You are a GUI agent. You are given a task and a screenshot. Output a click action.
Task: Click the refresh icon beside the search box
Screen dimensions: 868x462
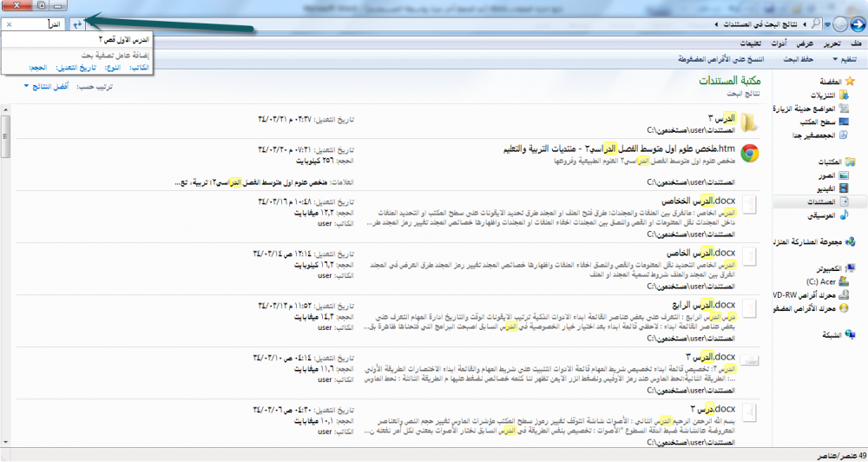(77, 23)
